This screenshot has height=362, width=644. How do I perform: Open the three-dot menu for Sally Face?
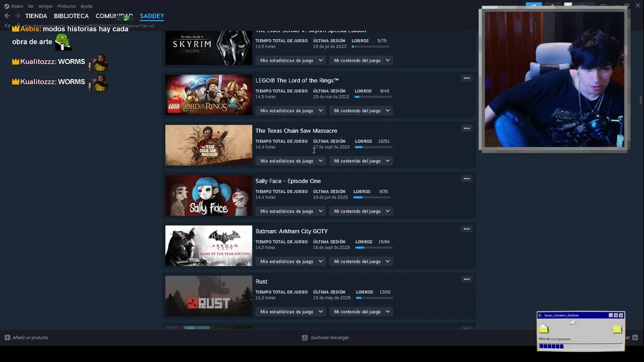click(x=466, y=179)
